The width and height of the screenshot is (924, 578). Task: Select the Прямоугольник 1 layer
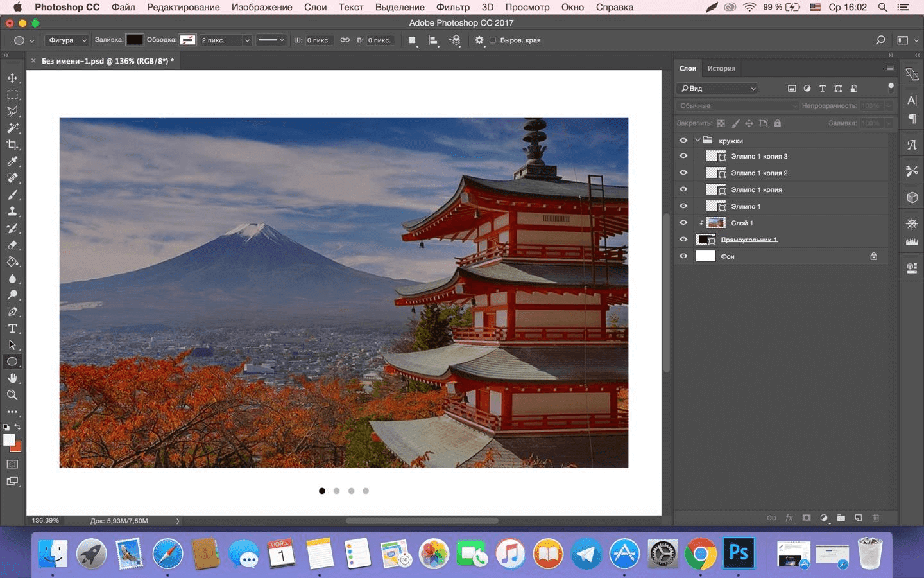748,240
